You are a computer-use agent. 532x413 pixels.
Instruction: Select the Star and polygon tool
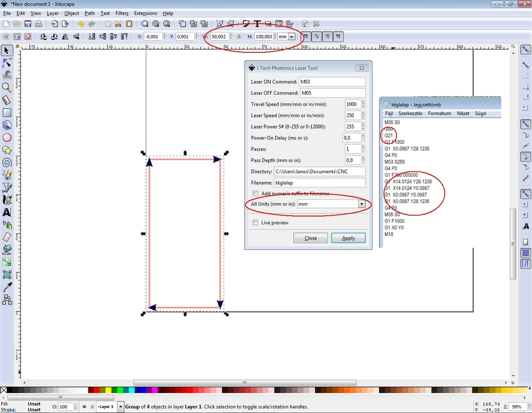tap(7, 150)
